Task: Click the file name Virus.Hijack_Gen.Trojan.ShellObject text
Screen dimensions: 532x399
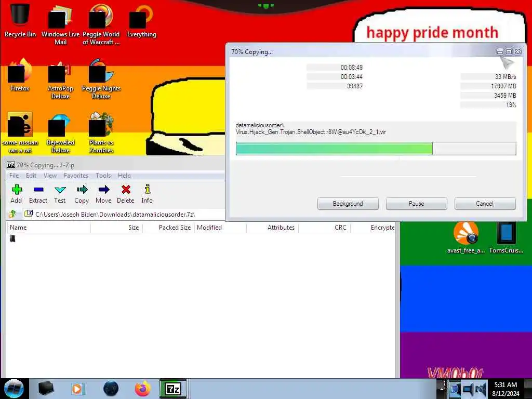Action: (311, 132)
